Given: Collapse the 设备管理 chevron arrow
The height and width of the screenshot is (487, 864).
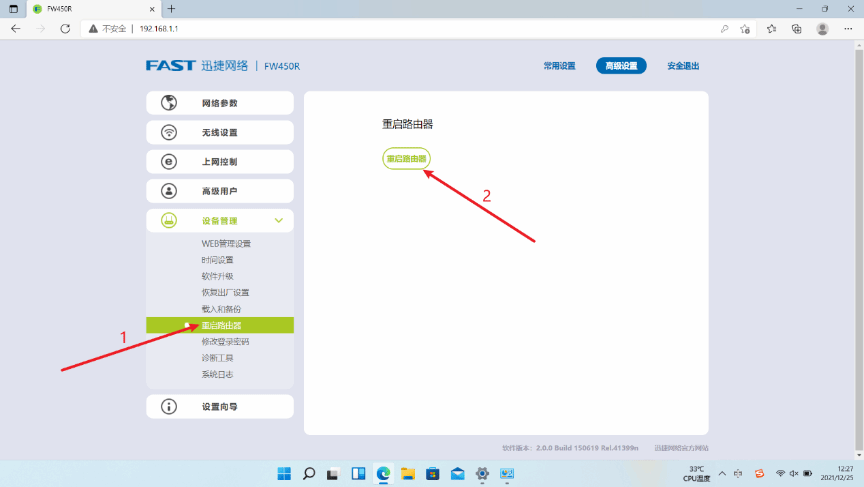Looking at the screenshot, I should (x=279, y=220).
